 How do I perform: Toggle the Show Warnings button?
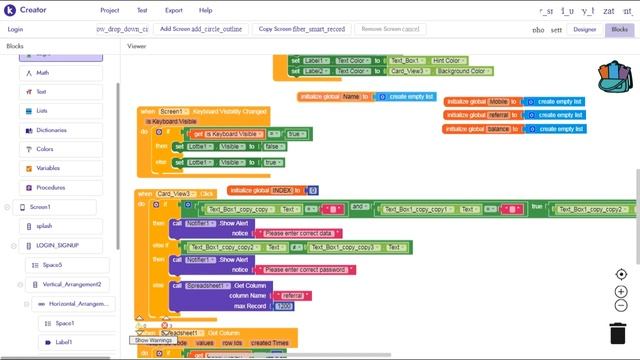153,340
